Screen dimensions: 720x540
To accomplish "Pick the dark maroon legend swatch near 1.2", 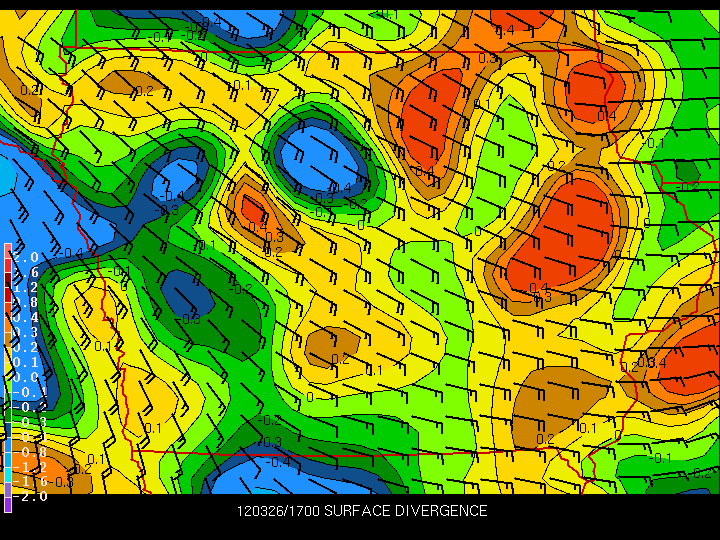I will point(8,281).
